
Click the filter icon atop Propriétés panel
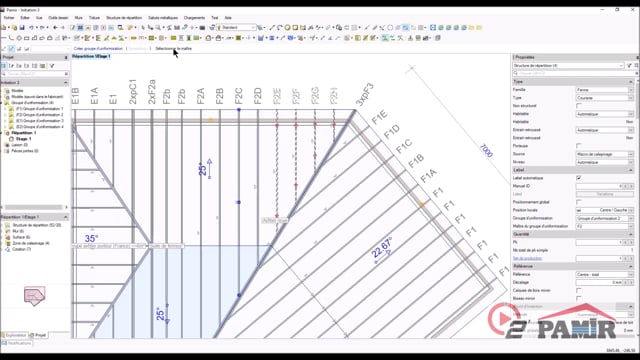[x=629, y=65]
